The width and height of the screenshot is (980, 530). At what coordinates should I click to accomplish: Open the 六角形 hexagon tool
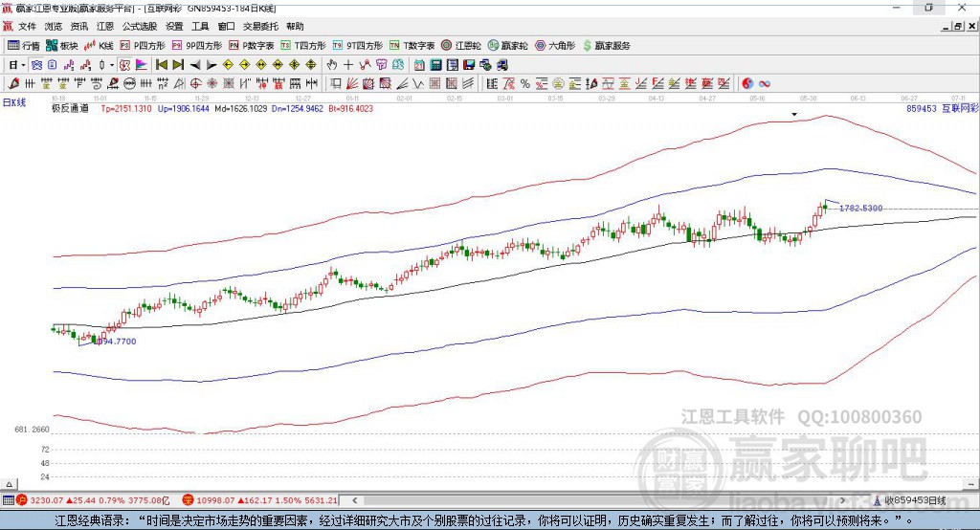point(554,46)
